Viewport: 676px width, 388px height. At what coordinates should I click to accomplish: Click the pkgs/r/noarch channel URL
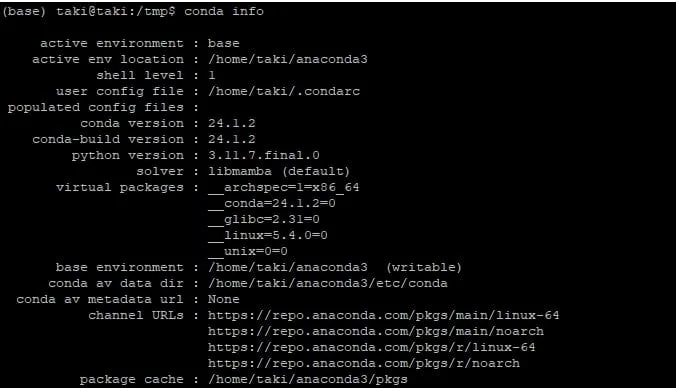(x=363, y=363)
